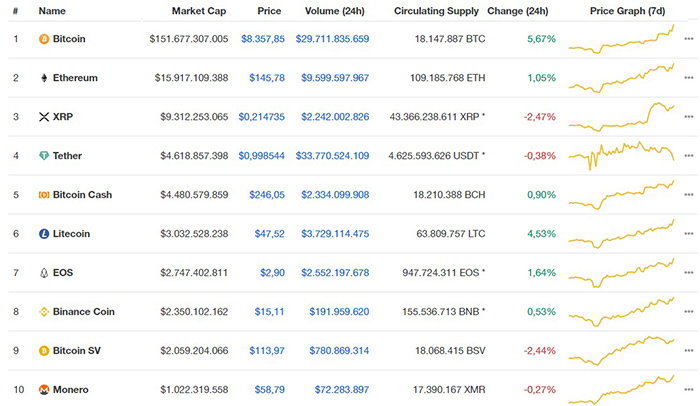The height and width of the screenshot is (406, 700).
Task: Open the three-dot menu for XRP row
Action: click(688, 117)
